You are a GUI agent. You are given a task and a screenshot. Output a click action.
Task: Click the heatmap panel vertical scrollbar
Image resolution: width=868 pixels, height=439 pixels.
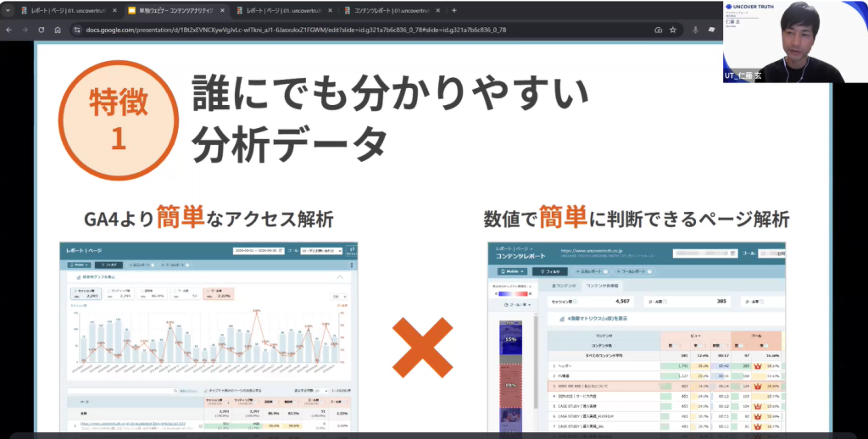pyautogui.click(x=535, y=360)
